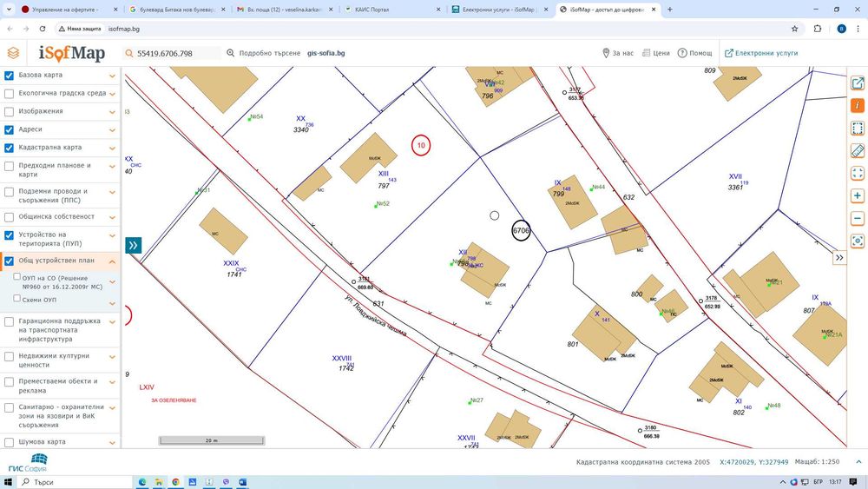Expand the Базова карта layer group
Screen dimensions: 868x489
click(112, 76)
